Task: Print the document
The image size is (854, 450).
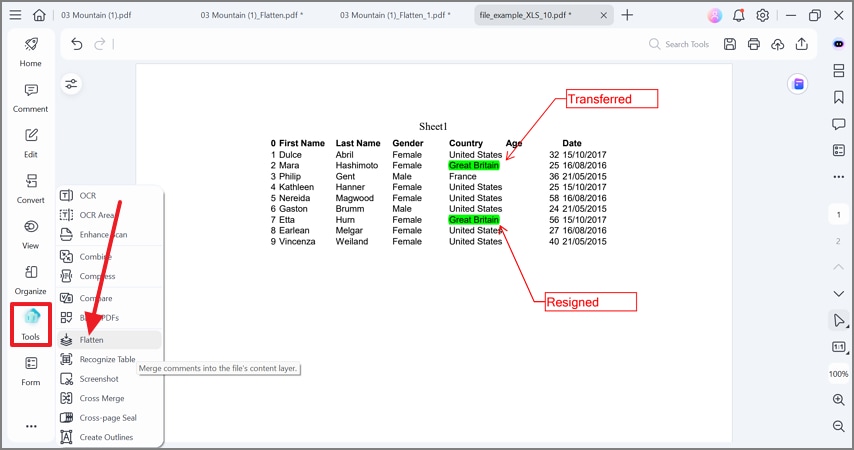Action: pos(754,44)
